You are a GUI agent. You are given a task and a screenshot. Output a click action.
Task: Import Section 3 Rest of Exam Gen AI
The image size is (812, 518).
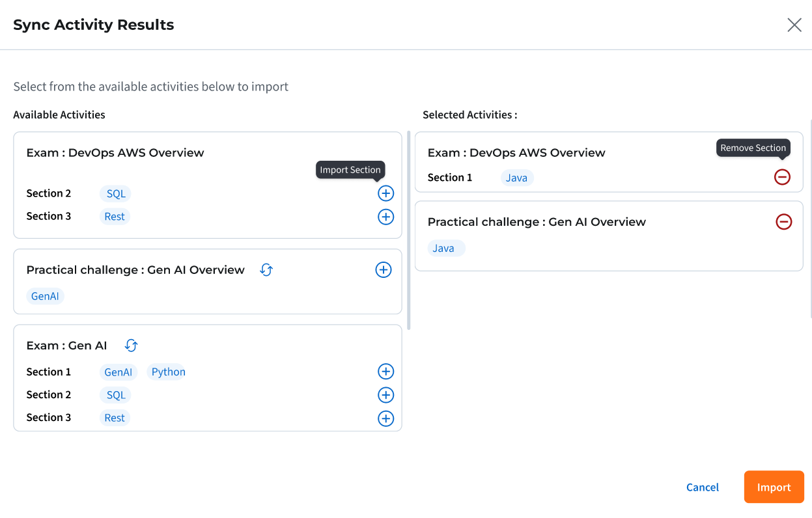[385, 418]
